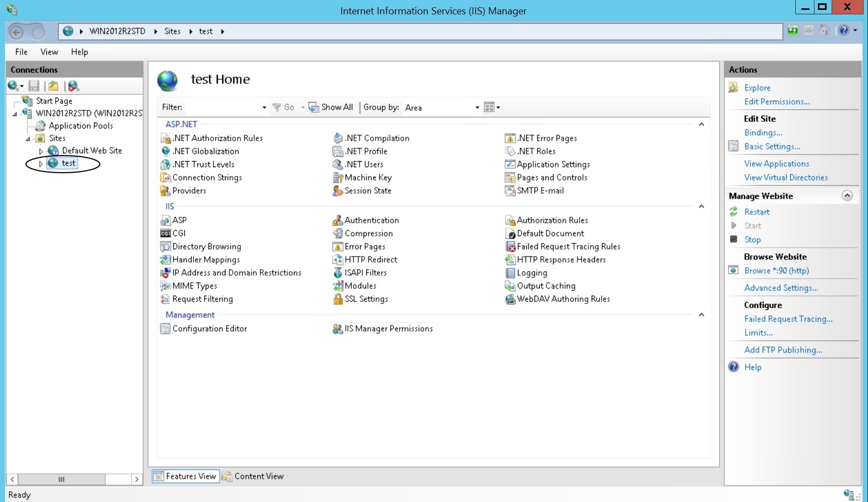Open SMTP E-mail feature

534,191
